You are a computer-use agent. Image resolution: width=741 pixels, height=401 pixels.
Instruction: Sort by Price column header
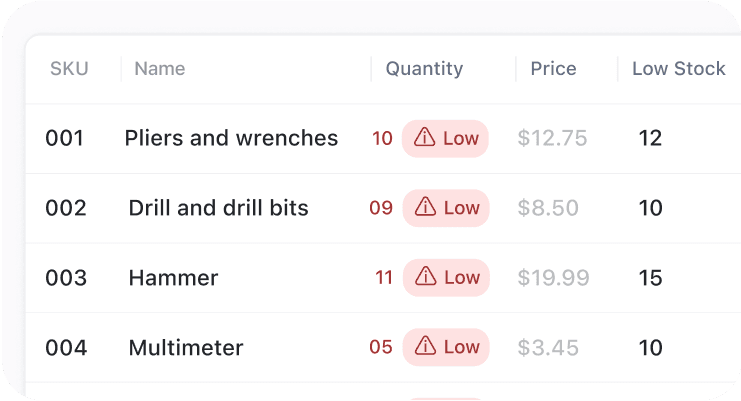tap(553, 69)
